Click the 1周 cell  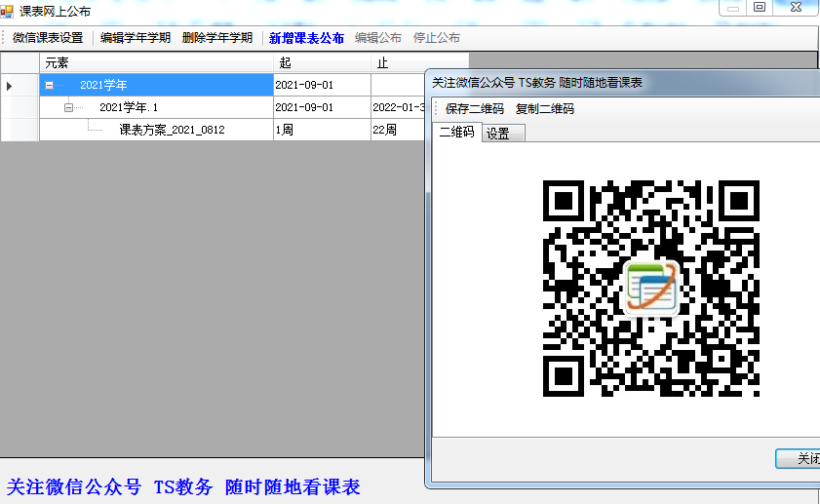coord(322,130)
